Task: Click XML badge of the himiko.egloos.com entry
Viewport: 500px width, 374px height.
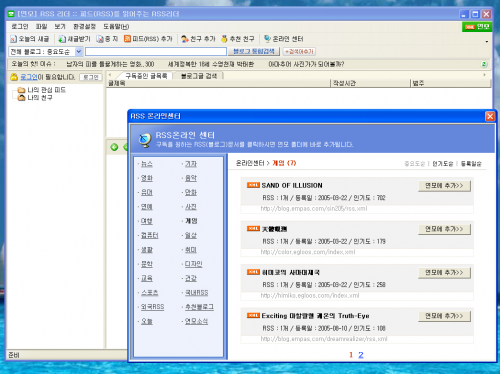Action: [x=253, y=272]
